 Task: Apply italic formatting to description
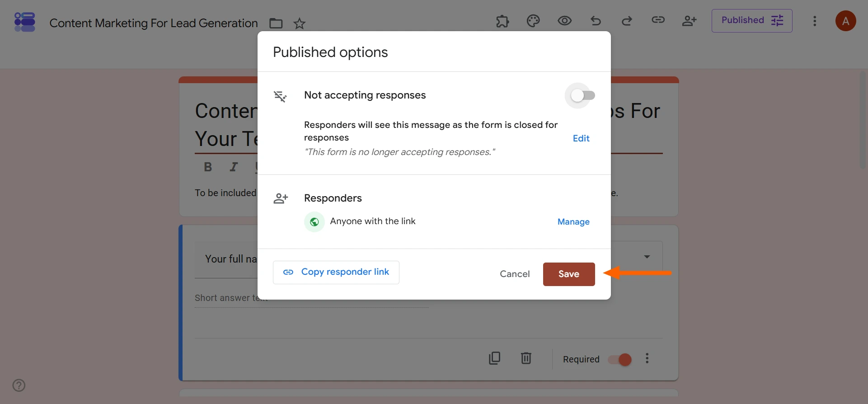[234, 167]
